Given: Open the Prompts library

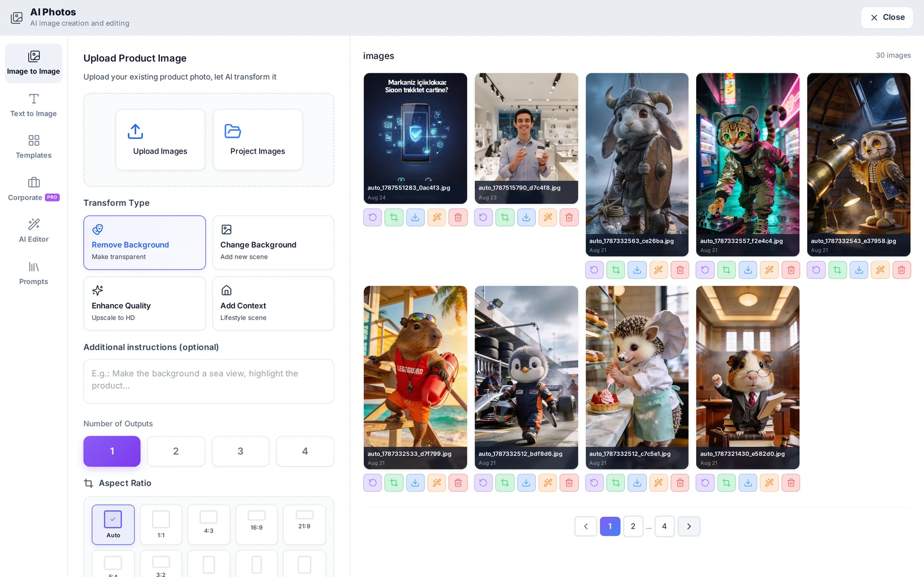Looking at the screenshot, I should [x=34, y=273].
